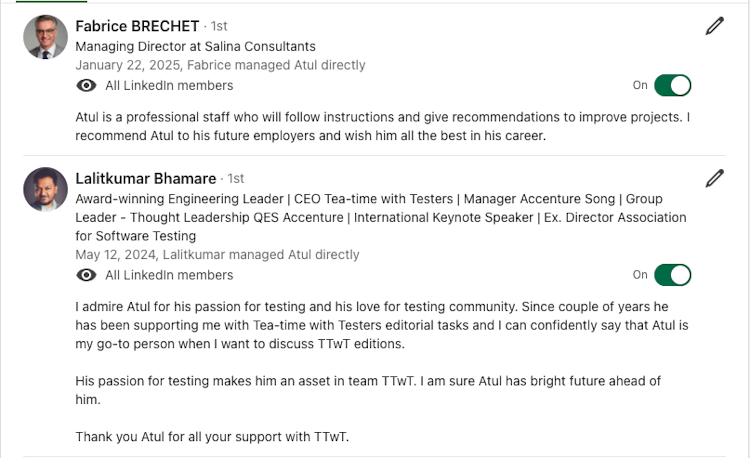Click the May 12, 2024 relationship line
Image resolution: width=750 pixels, height=458 pixels.
click(217, 255)
